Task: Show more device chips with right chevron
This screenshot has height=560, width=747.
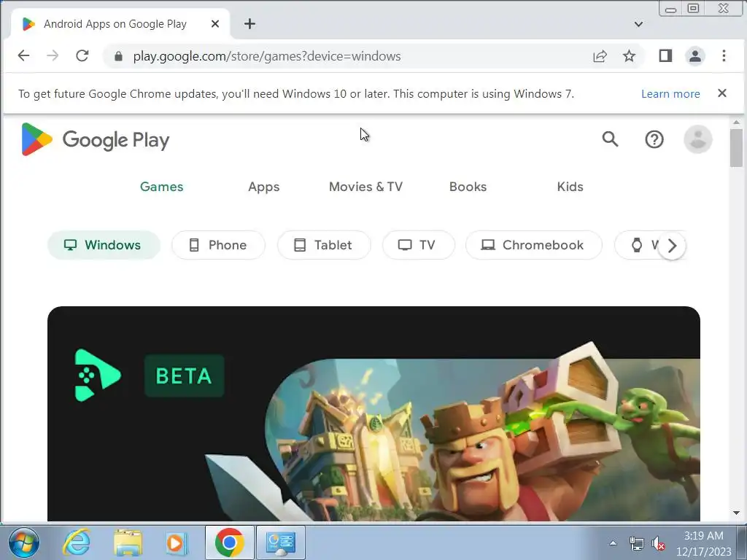Action: click(x=672, y=246)
